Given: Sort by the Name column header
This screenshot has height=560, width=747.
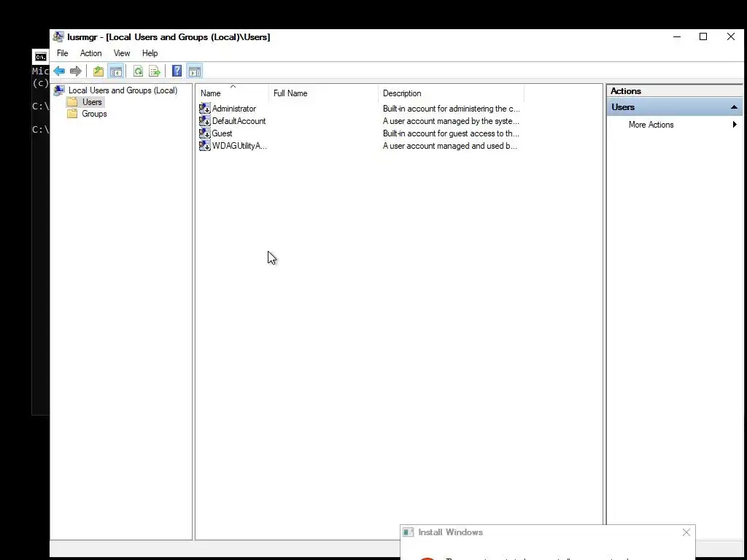Looking at the screenshot, I should coord(233,93).
